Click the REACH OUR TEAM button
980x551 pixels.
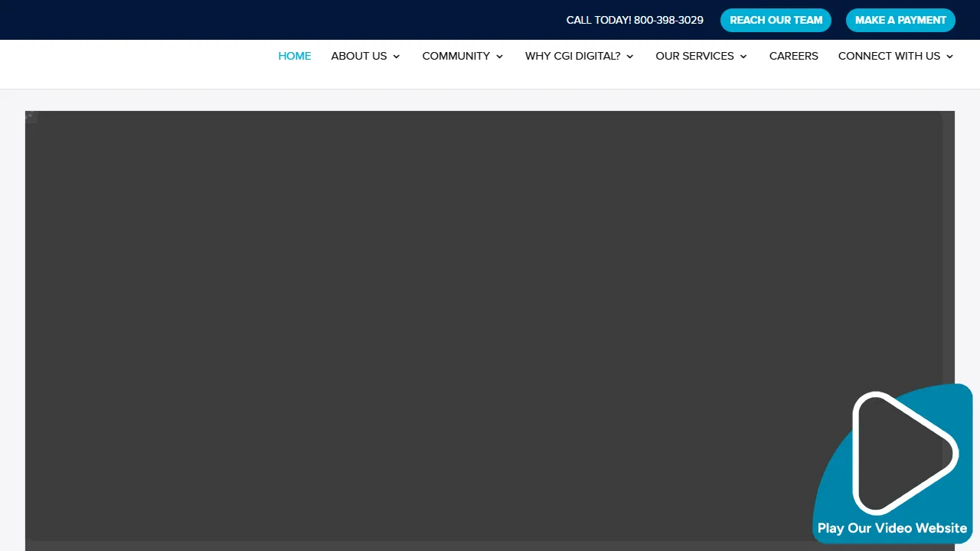[776, 20]
